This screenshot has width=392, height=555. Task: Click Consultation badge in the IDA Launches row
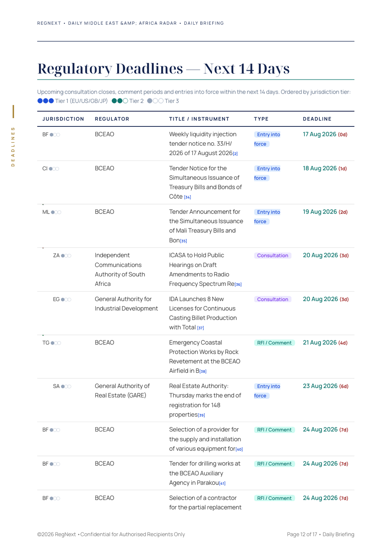coord(273,299)
